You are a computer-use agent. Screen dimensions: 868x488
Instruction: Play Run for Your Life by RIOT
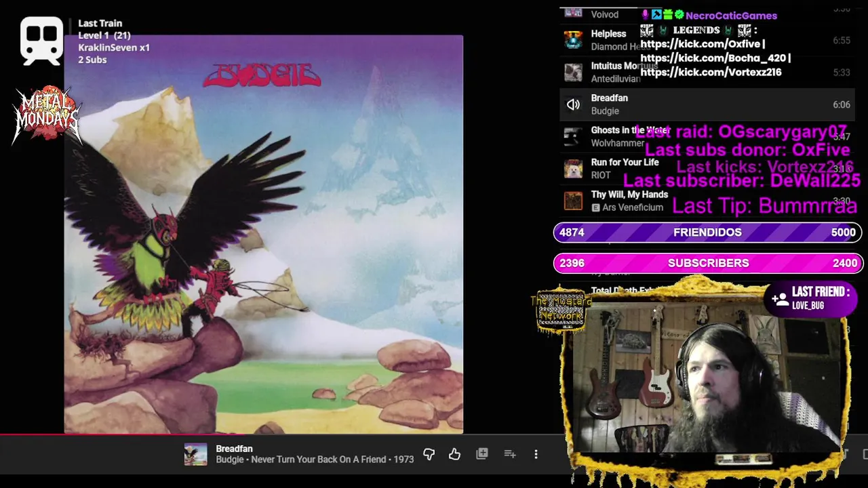(x=707, y=169)
